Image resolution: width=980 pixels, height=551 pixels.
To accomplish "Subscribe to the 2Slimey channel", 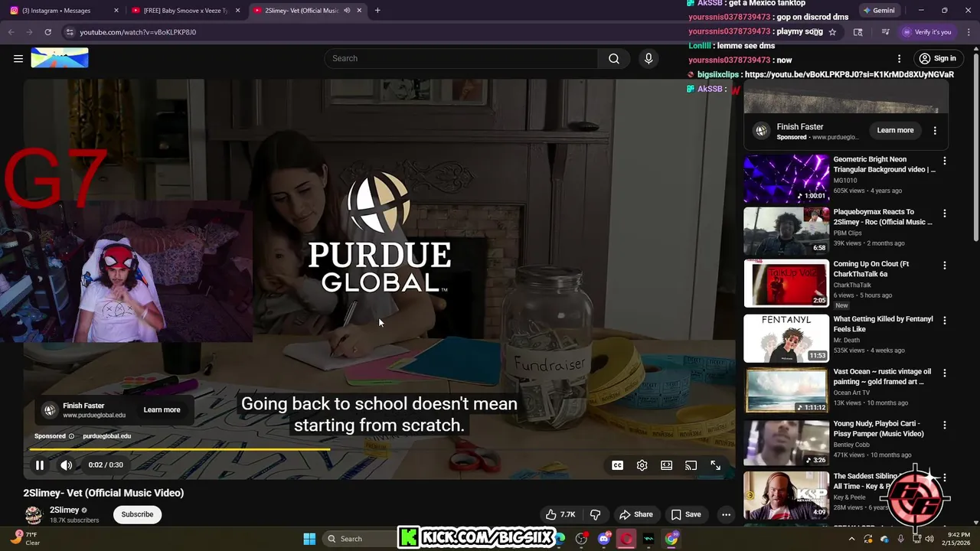I will (x=137, y=514).
